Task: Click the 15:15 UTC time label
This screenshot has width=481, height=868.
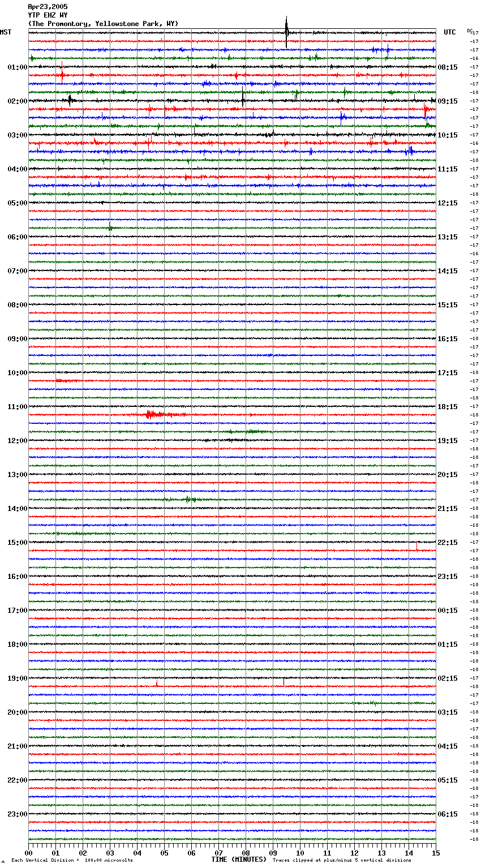Action: coord(448,305)
